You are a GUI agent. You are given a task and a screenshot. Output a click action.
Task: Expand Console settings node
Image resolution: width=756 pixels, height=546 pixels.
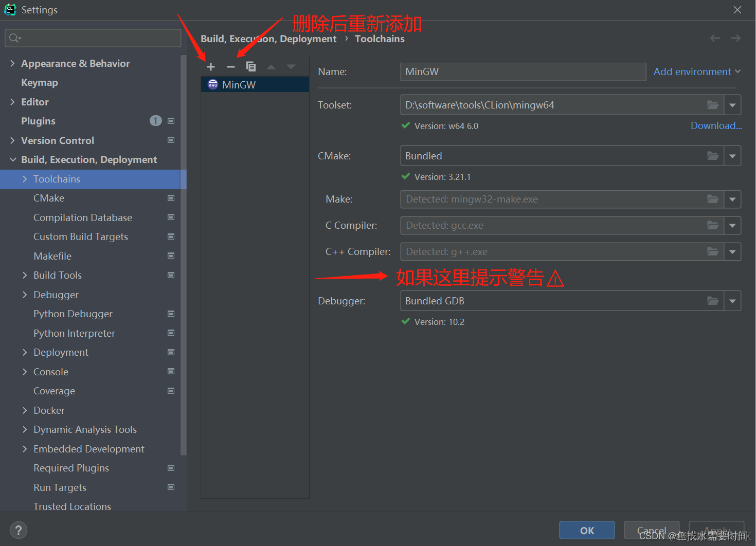click(x=25, y=372)
